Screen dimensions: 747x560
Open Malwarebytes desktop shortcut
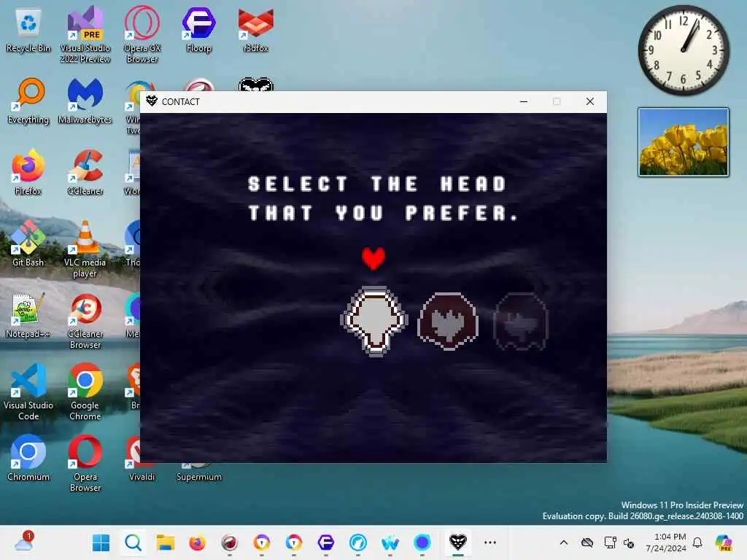click(85, 101)
